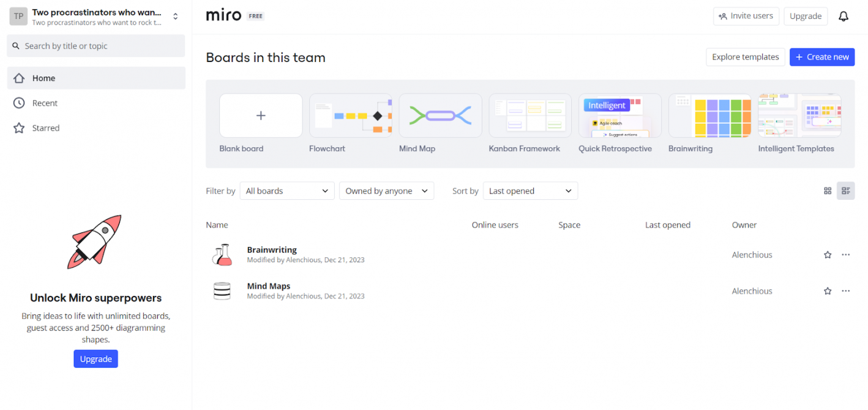
Task: Click the FREE plan badge
Action: (256, 17)
